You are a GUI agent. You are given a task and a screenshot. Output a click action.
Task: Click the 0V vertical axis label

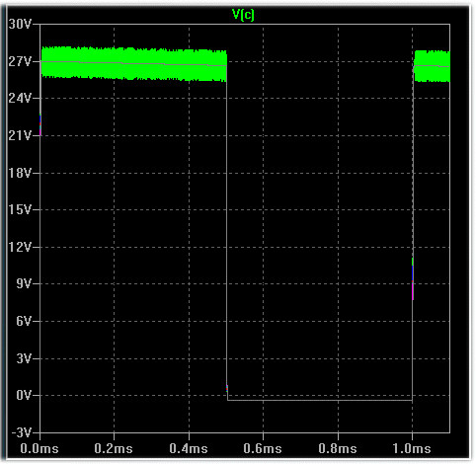click(x=24, y=395)
